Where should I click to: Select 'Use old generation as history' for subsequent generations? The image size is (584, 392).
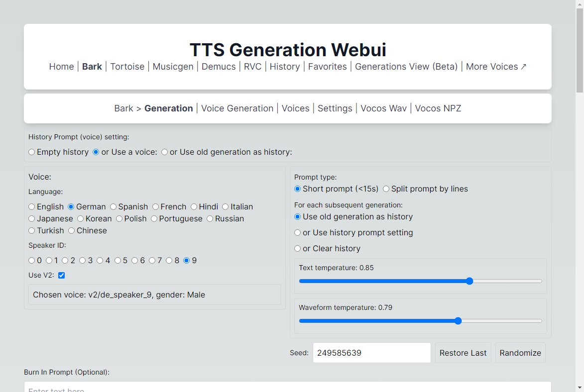(x=298, y=217)
